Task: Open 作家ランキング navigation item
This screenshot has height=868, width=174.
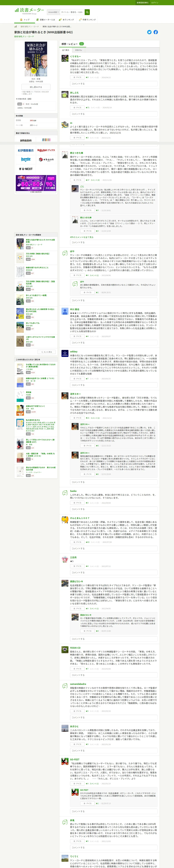Action: tap(87, 20)
